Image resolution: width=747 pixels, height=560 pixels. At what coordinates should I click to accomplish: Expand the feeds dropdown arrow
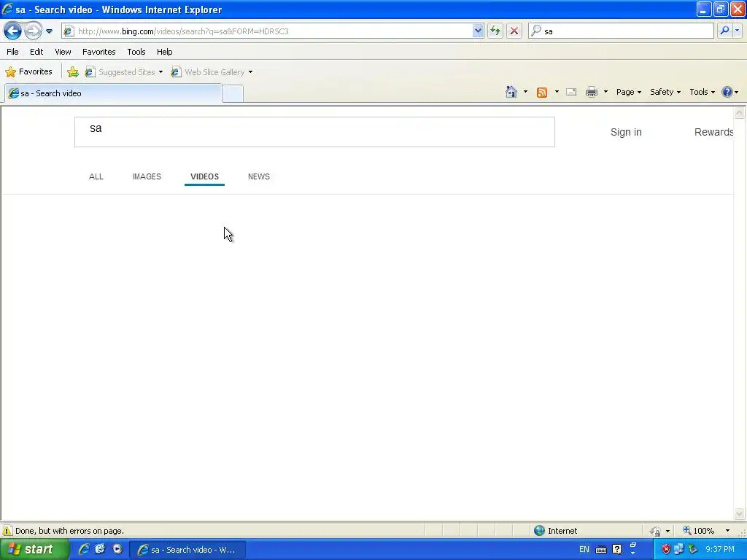[x=557, y=92]
